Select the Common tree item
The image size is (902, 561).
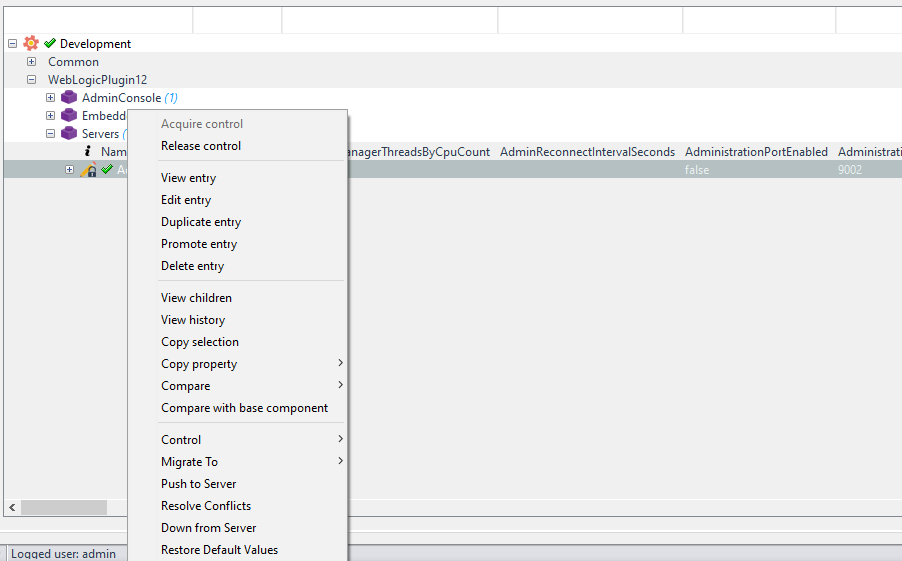pos(74,62)
